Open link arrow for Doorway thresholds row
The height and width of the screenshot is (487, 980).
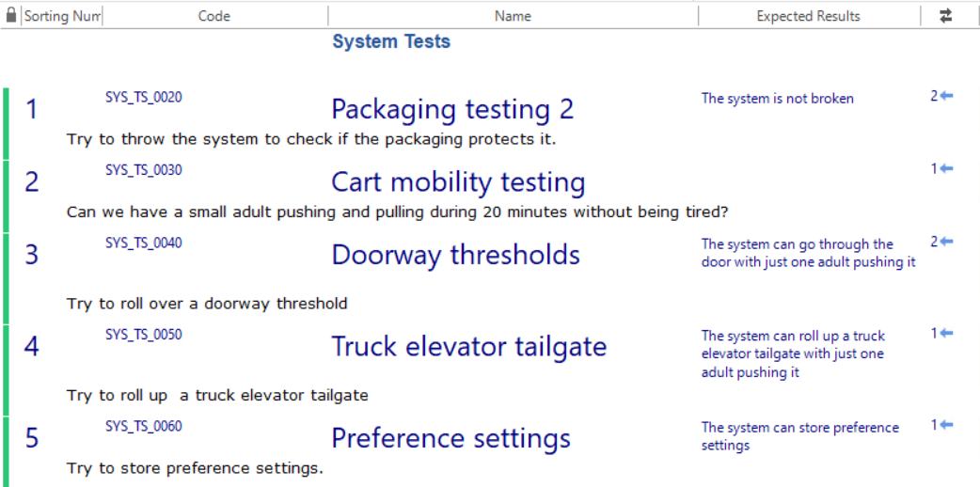point(946,242)
